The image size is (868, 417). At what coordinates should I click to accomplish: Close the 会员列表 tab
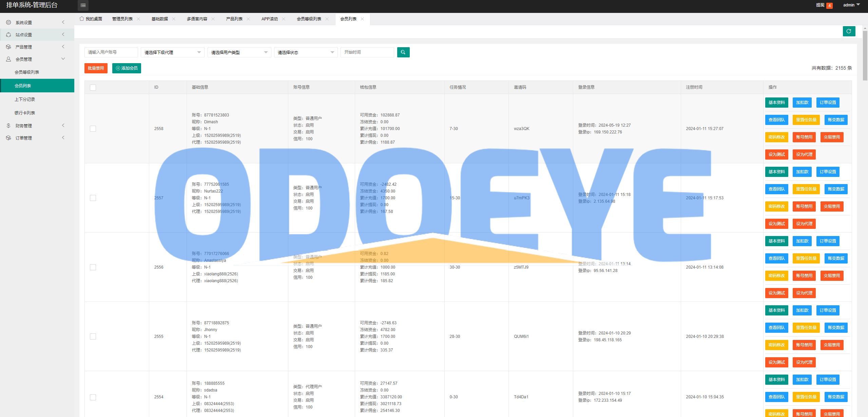click(x=362, y=19)
